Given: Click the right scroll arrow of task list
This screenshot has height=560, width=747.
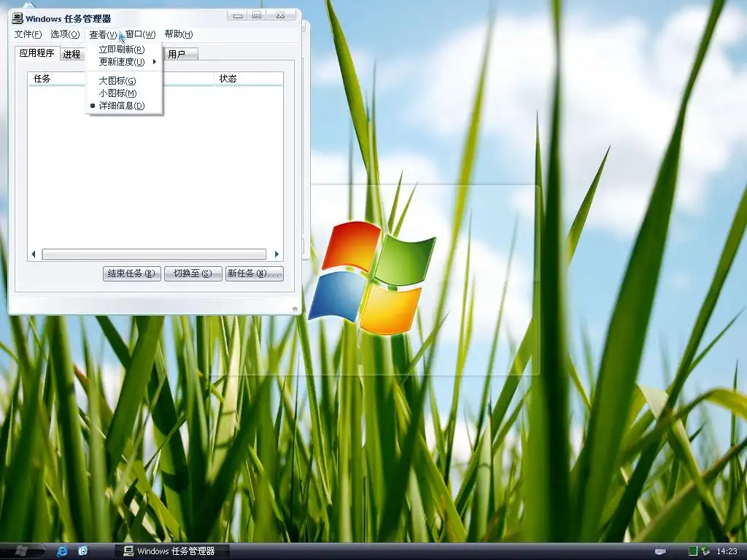Looking at the screenshot, I should (276, 254).
